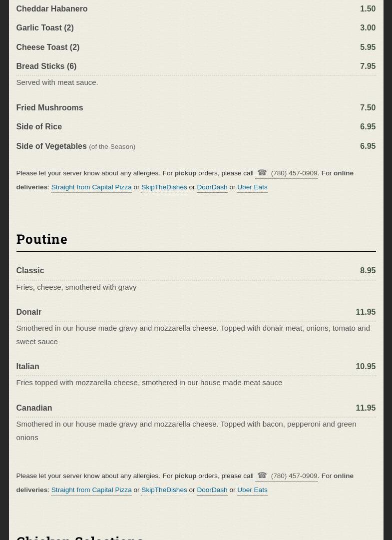Click the telephone icon in the upper allergy notice

click(x=262, y=173)
